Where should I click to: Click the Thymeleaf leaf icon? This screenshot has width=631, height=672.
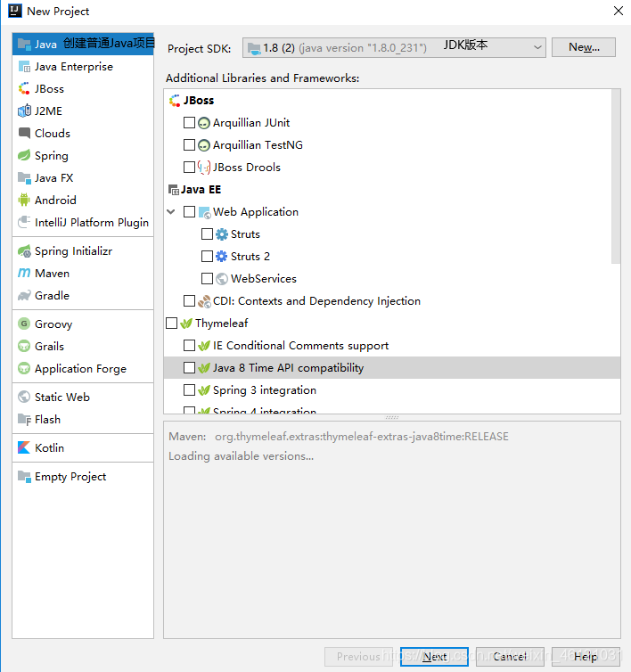coord(186,324)
